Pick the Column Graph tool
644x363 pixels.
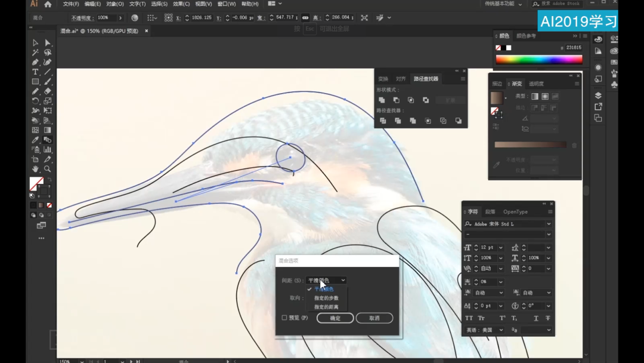[48, 150]
